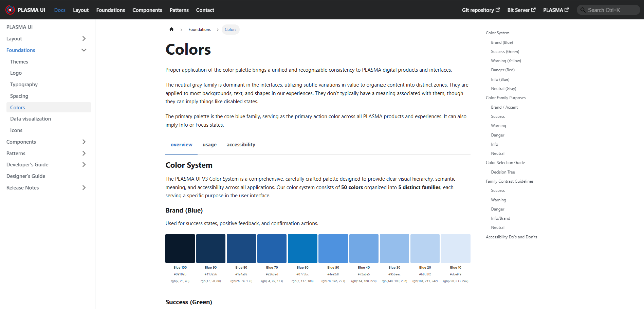644x309 pixels.
Task: Jump to Family Contrast Guidelines in contents
Action: pyautogui.click(x=510, y=181)
